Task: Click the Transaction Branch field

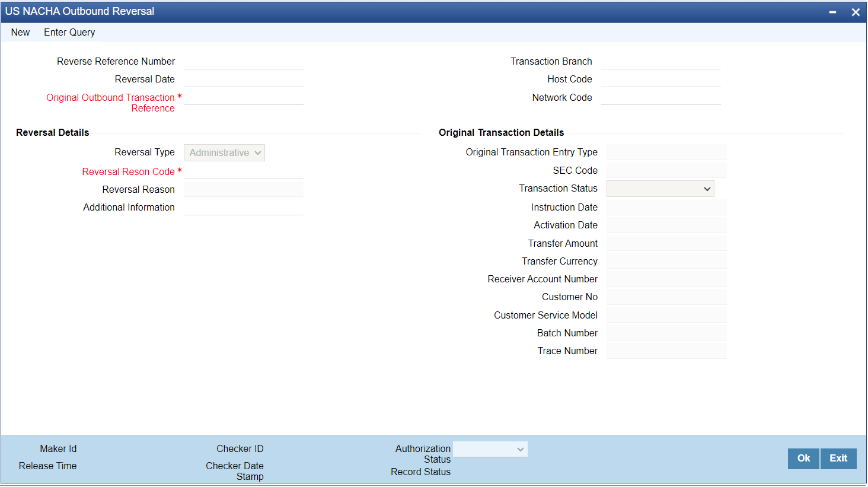Action: tap(661, 62)
